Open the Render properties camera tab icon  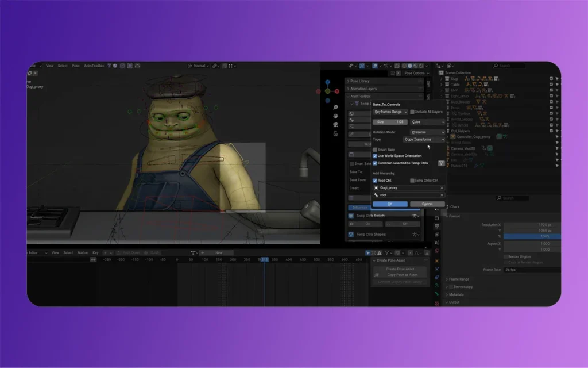pos(436,218)
